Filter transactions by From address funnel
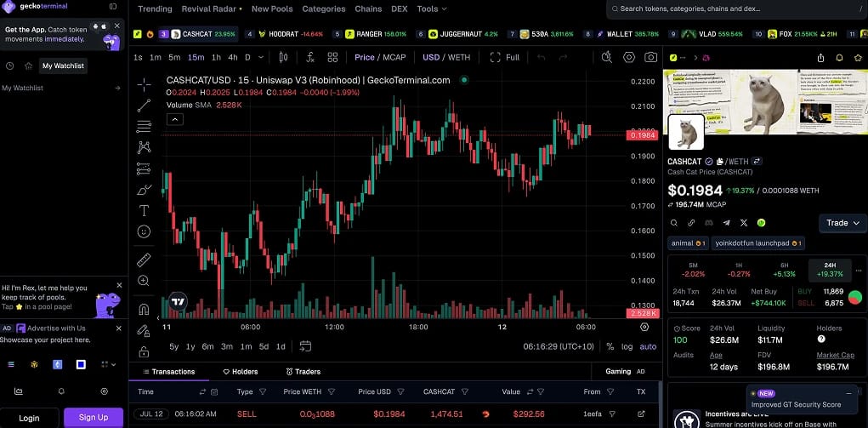The width and height of the screenshot is (868, 428). point(610,391)
